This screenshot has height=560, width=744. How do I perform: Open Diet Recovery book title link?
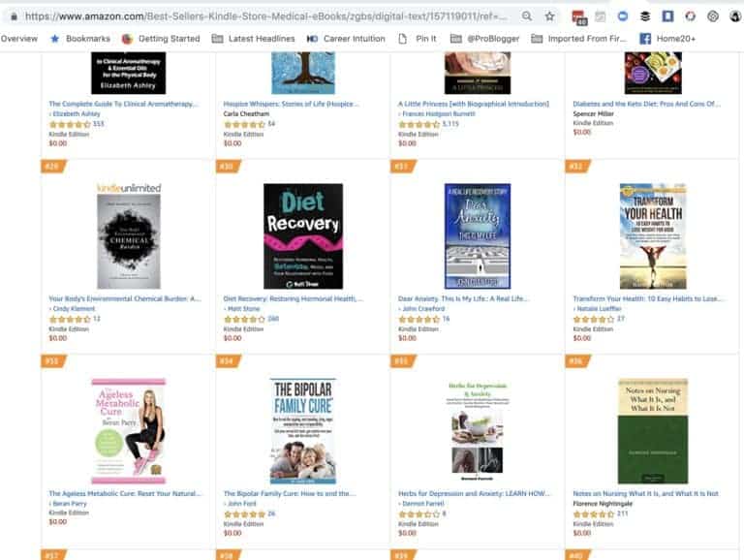pyautogui.click(x=294, y=298)
